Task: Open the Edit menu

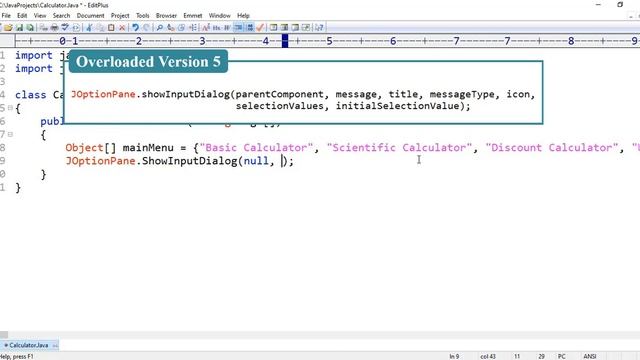Action: (22, 16)
